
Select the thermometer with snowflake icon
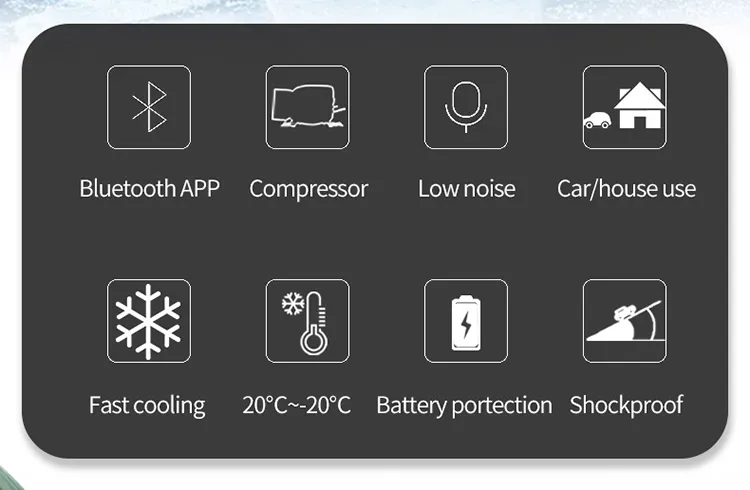coord(308,321)
